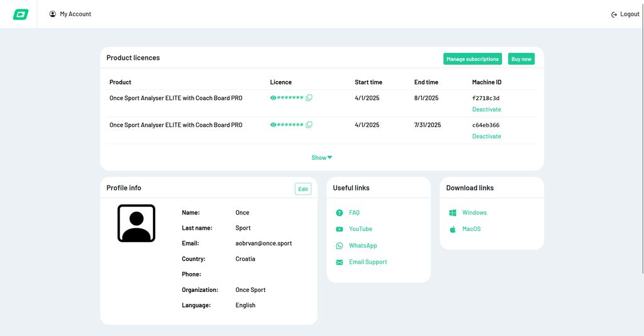The width and height of the screenshot is (644, 336).
Task: Click the account avatar icon in the header
Action: pos(53,14)
